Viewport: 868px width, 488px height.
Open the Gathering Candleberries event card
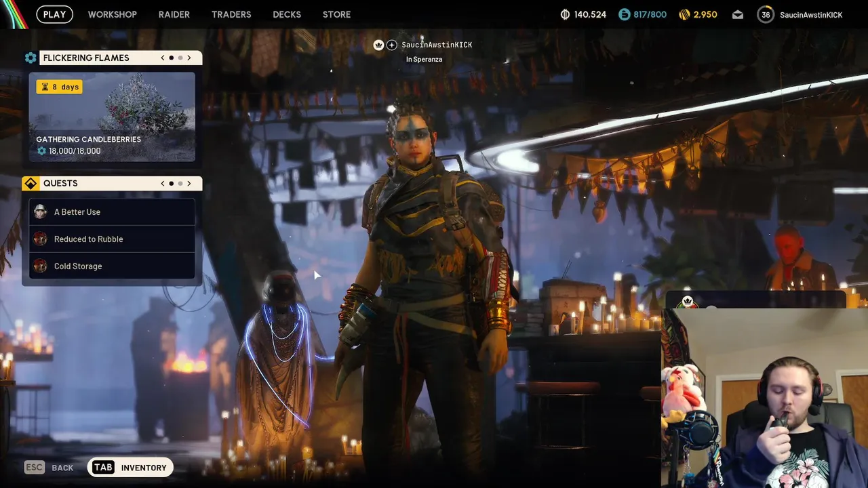coord(112,117)
